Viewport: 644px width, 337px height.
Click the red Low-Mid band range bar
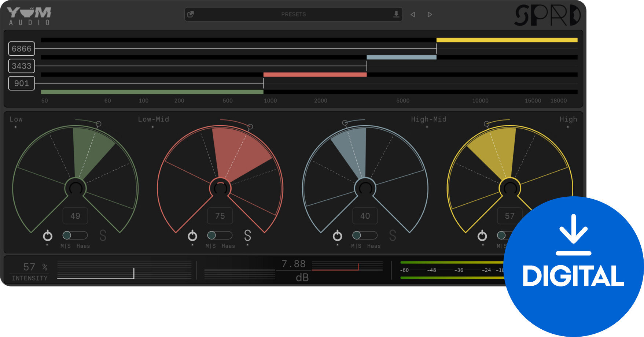click(x=314, y=74)
